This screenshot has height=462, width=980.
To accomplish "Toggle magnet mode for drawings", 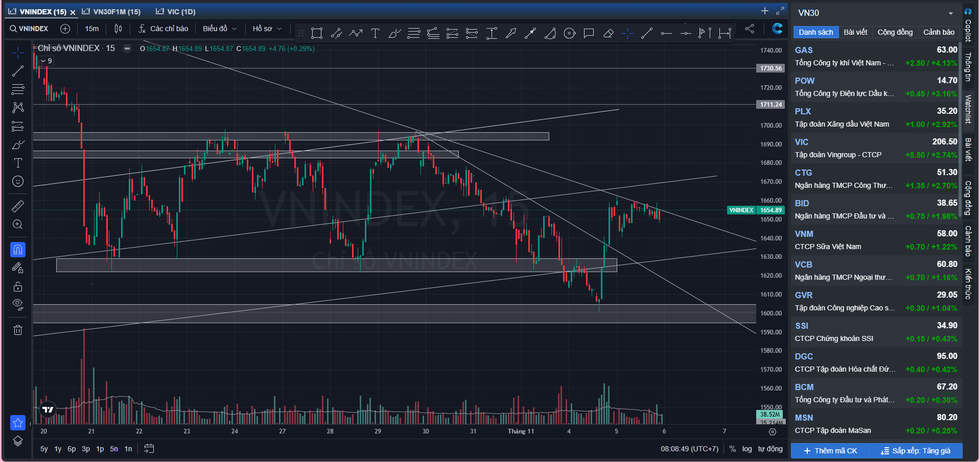I will (18, 250).
